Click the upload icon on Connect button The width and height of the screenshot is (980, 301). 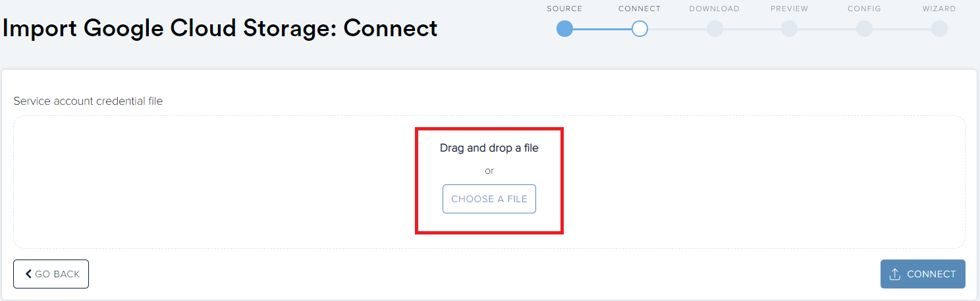click(x=895, y=275)
